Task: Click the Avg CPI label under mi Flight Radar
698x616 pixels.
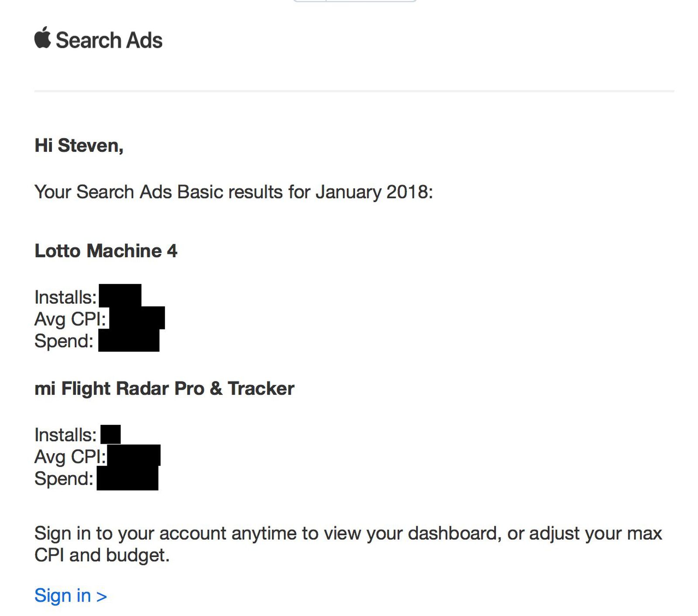Action: click(x=70, y=457)
